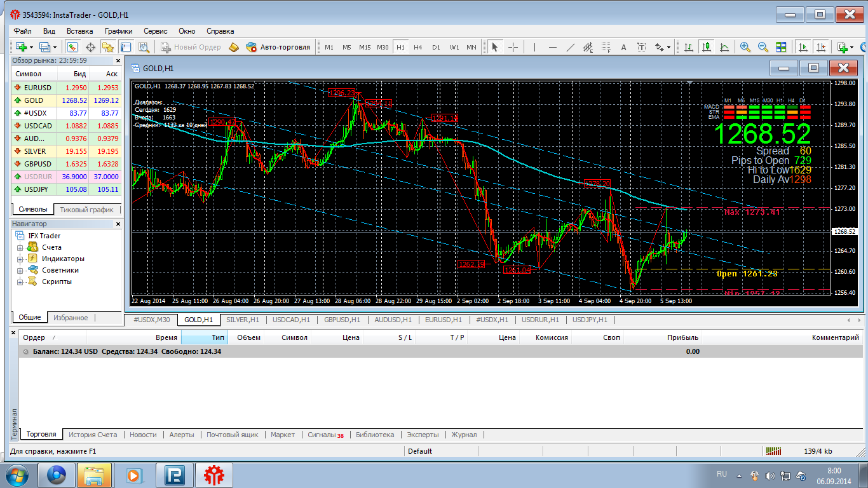Click the Windows Start button
The image size is (868, 488).
point(15,475)
